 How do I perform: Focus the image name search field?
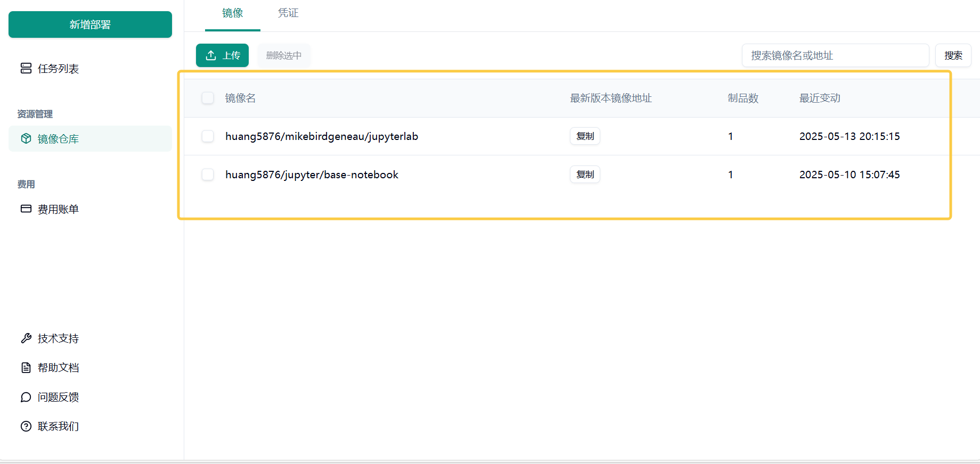835,55
